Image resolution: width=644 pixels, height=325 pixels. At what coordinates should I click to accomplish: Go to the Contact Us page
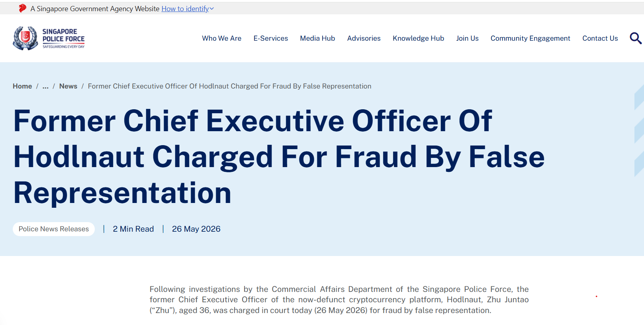pos(600,38)
